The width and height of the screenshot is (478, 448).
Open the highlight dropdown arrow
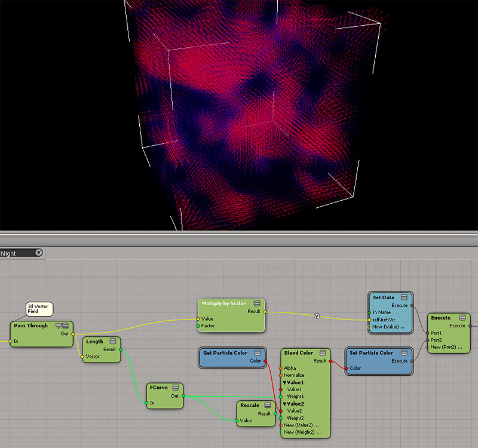coord(39,253)
